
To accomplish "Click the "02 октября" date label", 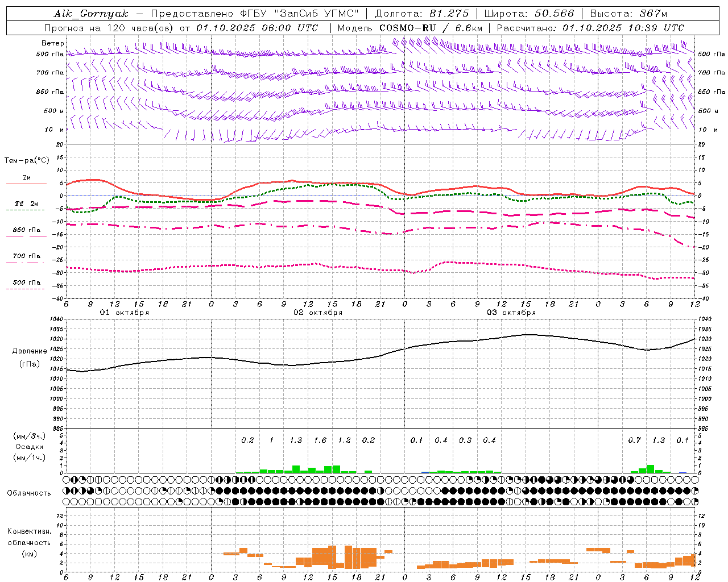I will (x=318, y=313).
